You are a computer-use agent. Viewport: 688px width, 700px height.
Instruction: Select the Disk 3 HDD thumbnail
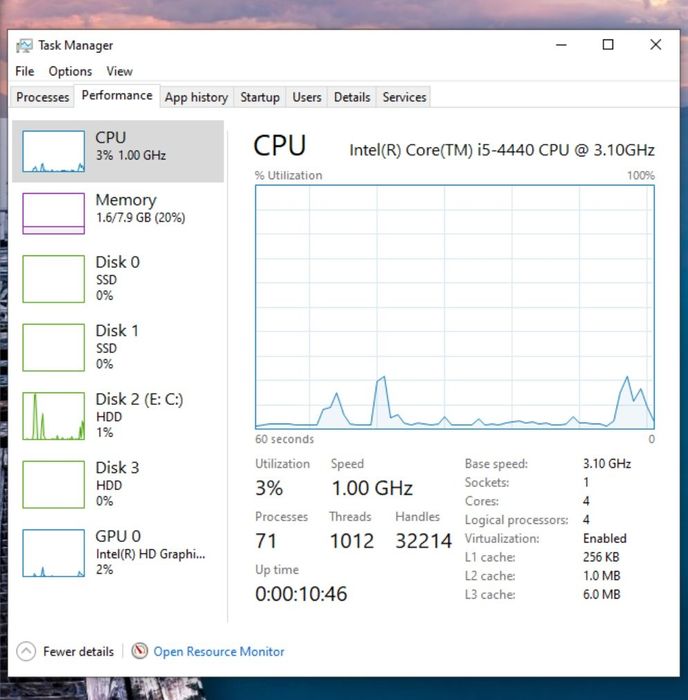(54, 484)
